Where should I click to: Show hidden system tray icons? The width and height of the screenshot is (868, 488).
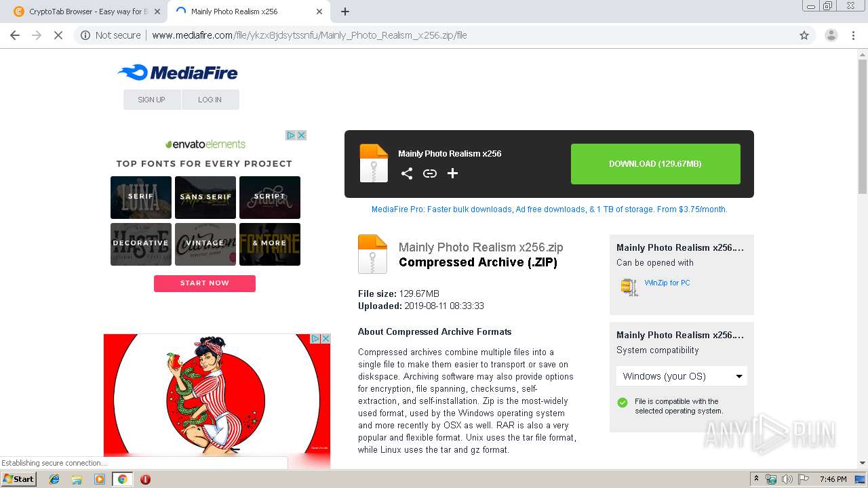point(756,479)
